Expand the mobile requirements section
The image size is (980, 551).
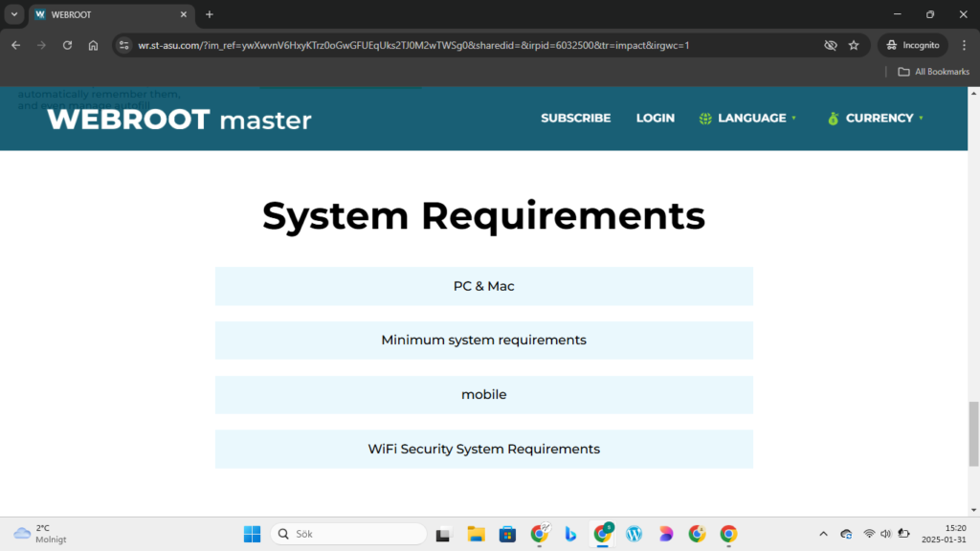tap(483, 395)
